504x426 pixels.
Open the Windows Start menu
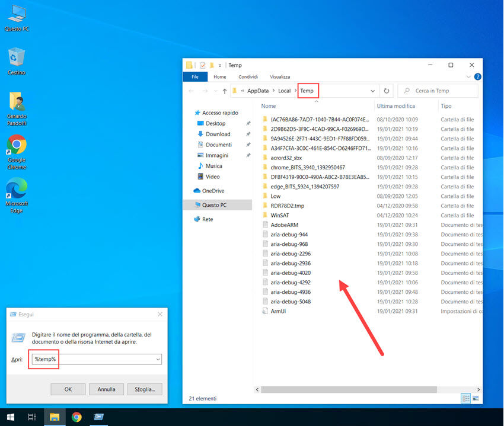click(x=10, y=417)
